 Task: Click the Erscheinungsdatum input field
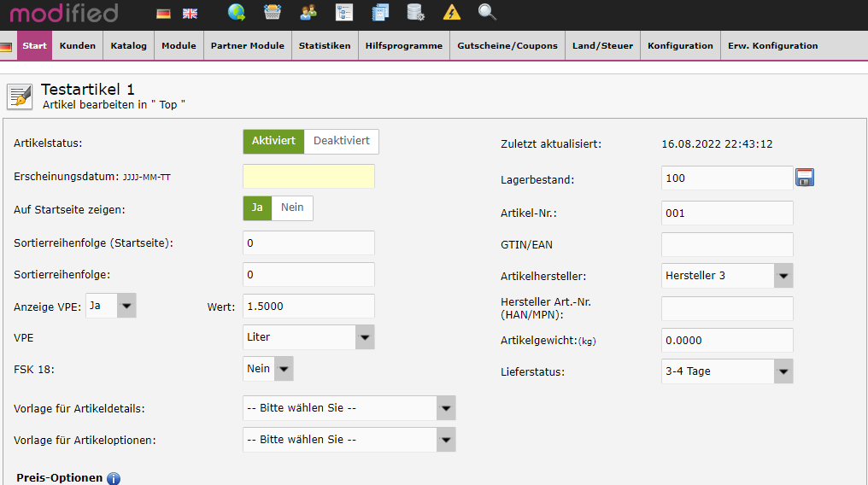308,176
